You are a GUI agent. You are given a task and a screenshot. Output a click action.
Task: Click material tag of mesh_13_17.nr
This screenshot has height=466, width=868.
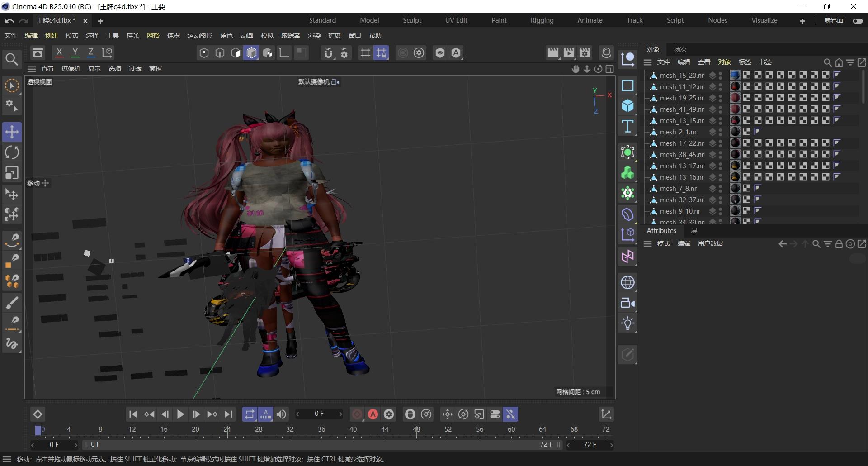click(735, 166)
